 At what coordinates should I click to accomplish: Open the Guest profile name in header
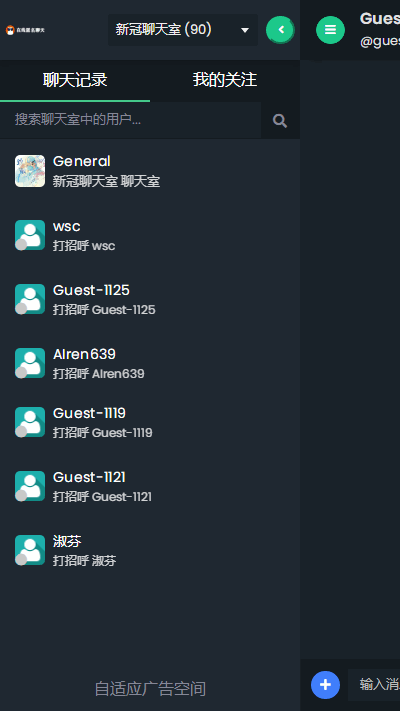click(x=380, y=19)
